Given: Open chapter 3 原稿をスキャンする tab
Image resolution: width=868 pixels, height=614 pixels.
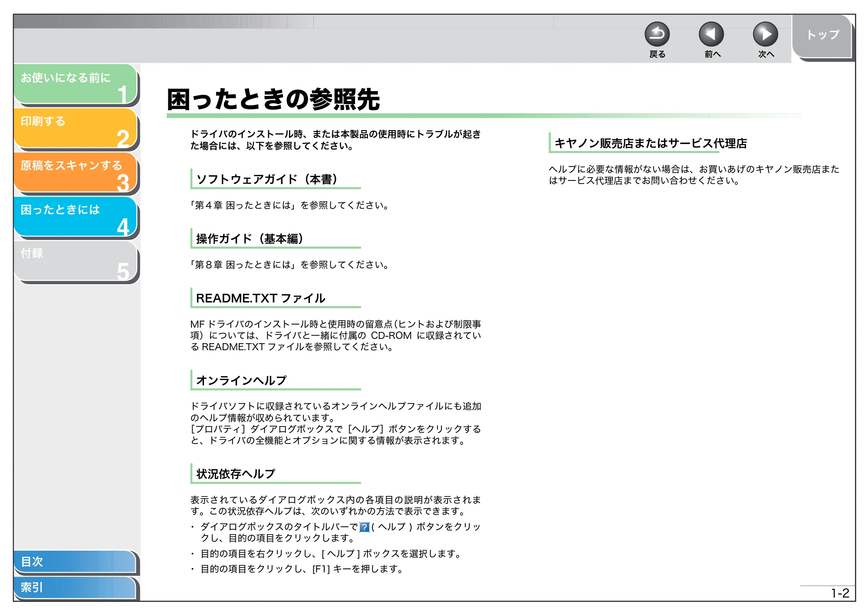Looking at the screenshot, I should pyautogui.click(x=76, y=173).
